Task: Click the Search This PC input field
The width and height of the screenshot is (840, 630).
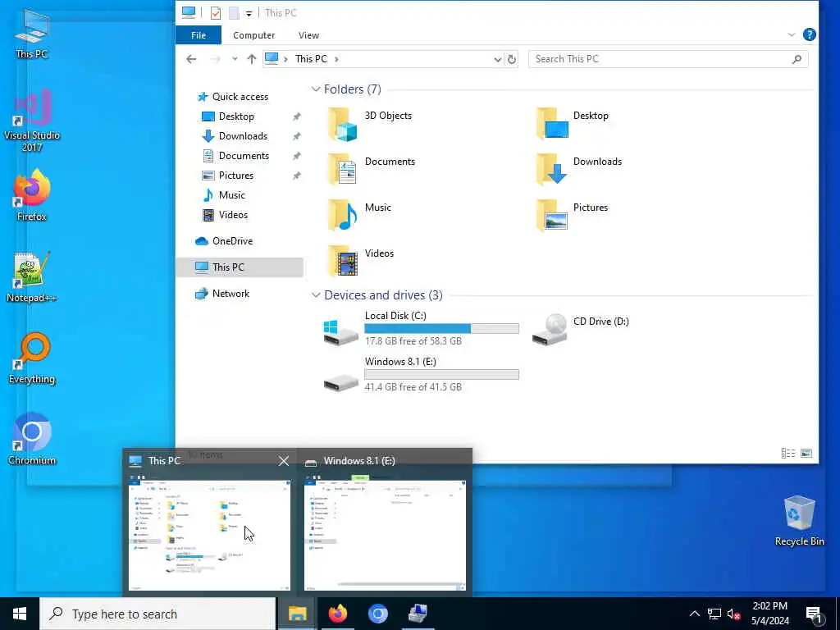Action: coord(668,59)
